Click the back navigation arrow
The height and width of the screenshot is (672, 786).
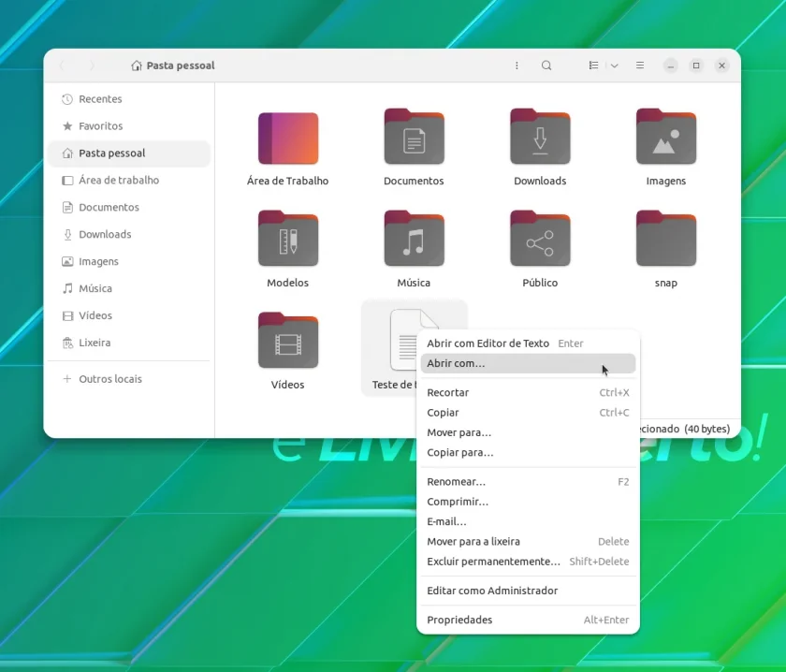point(62,66)
